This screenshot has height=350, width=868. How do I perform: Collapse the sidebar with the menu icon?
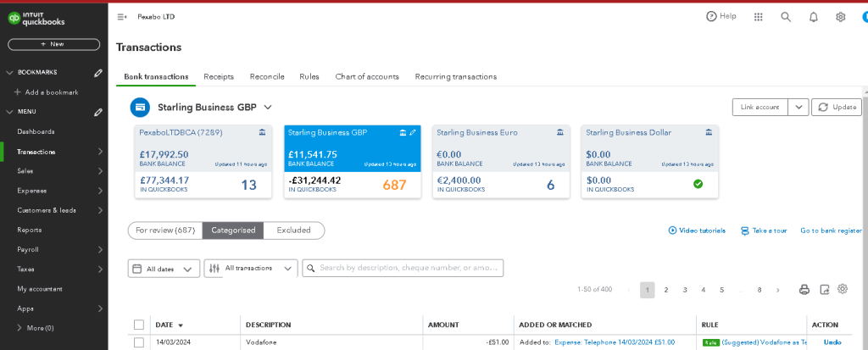point(122,17)
